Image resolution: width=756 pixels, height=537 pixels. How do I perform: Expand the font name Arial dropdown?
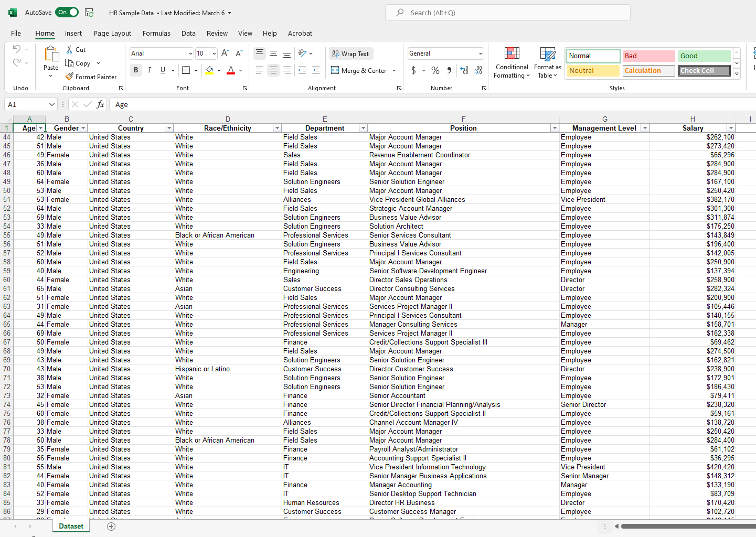190,53
